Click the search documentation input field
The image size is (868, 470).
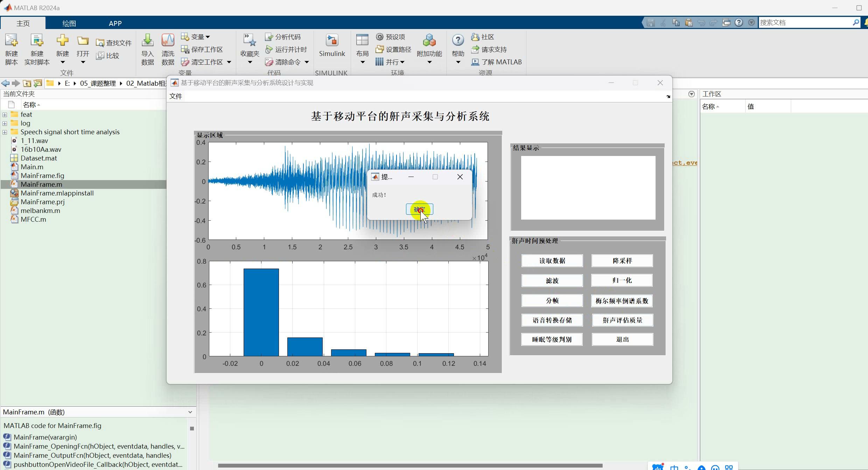[x=805, y=22]
